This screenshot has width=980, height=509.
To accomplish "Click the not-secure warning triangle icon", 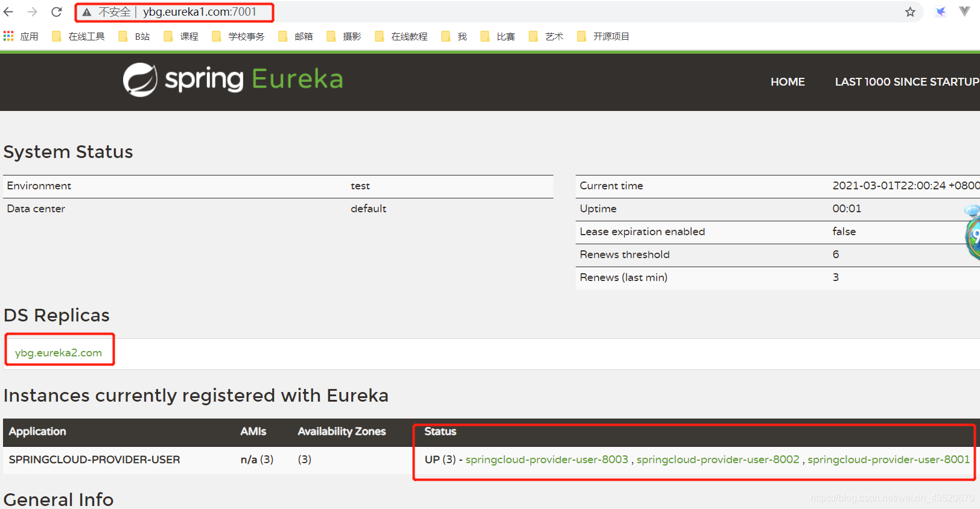I will click(87, 12).
